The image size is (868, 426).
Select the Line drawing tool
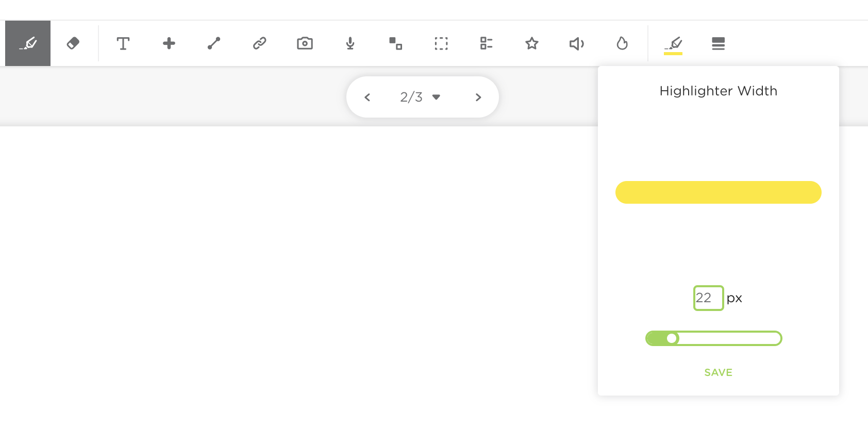[x=214, y=43]
